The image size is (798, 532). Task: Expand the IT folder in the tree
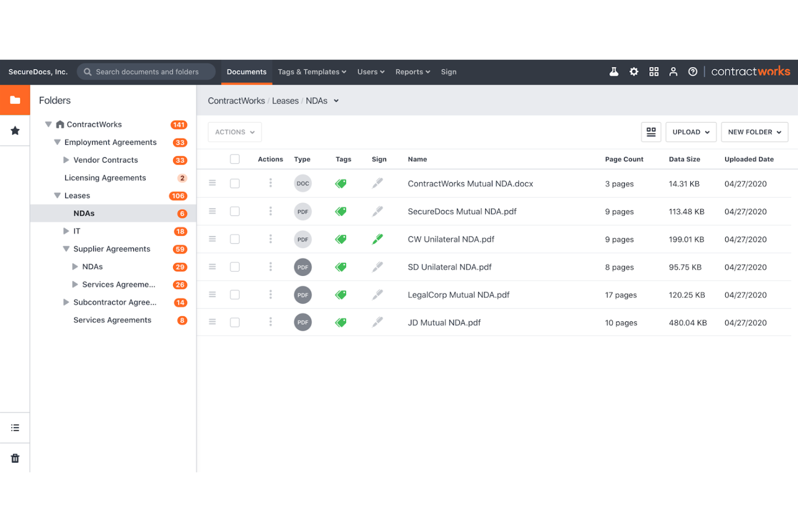coord(66,231)
